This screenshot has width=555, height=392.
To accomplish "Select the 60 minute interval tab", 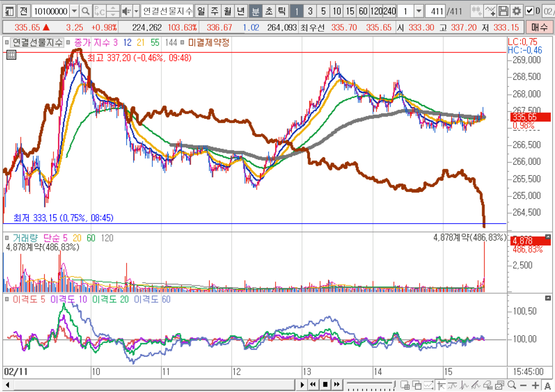I will pyautogui.click(x=363, y=11).
